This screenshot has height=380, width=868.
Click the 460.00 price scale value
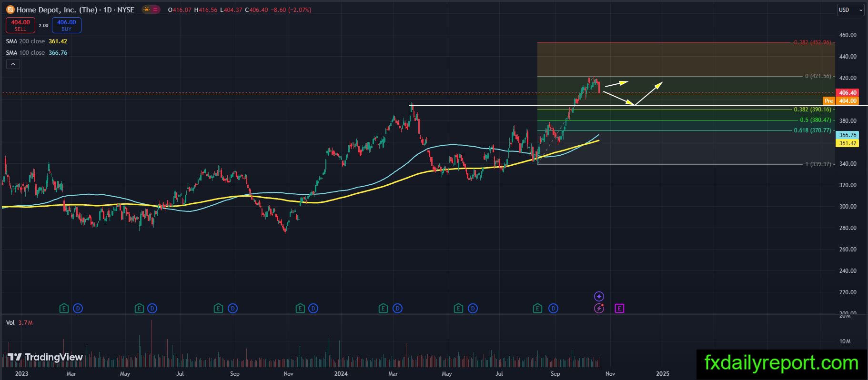point(848,35)
